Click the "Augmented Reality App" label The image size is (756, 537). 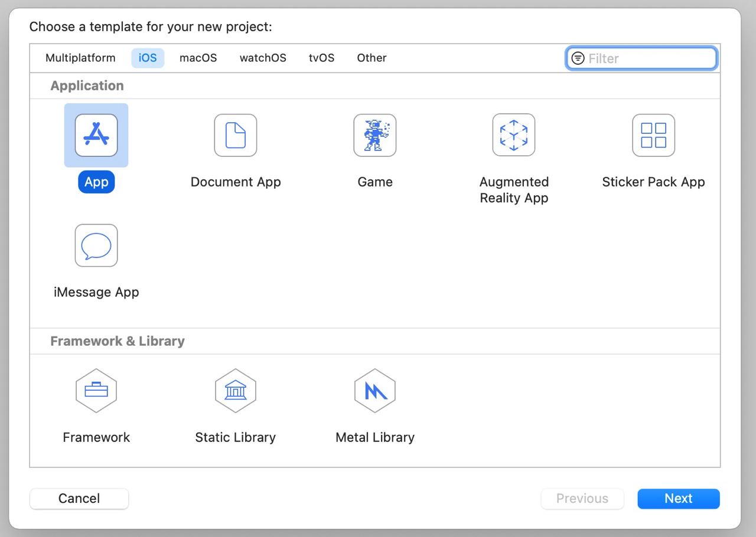(514, 190)
